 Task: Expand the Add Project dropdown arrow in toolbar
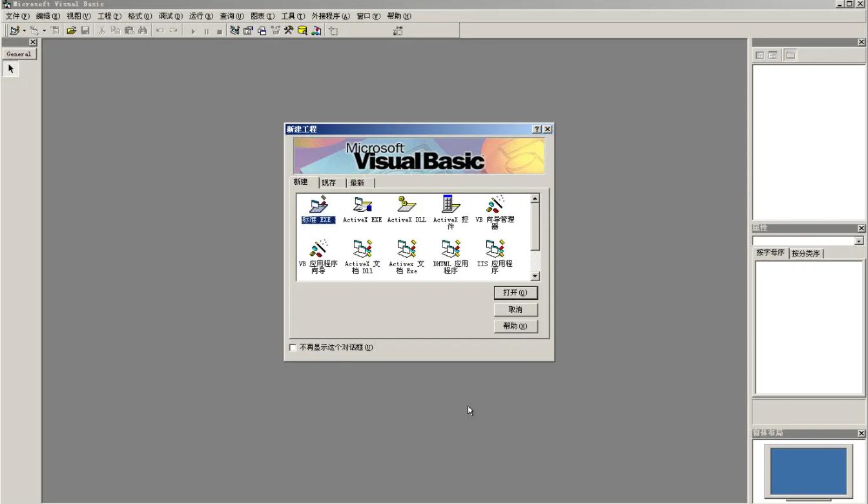(24, 30)
